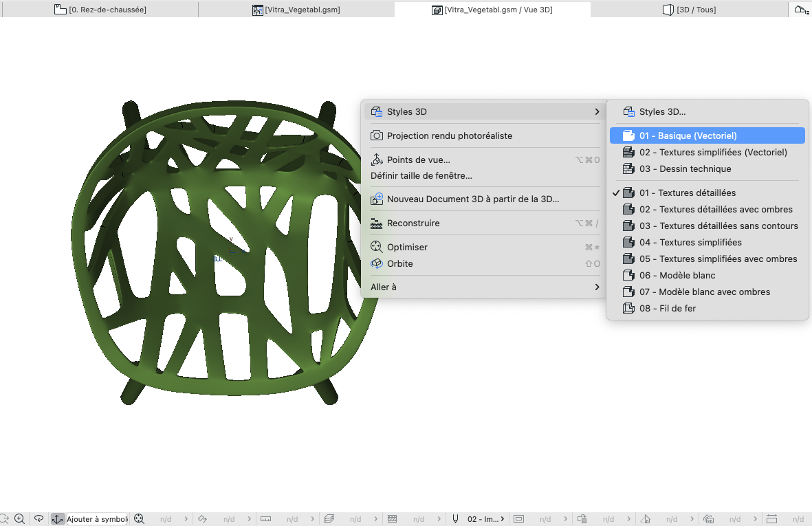Select 08 - Fil de fer style
The height and width of the screenshot is (526, 812).
[707, 309]
